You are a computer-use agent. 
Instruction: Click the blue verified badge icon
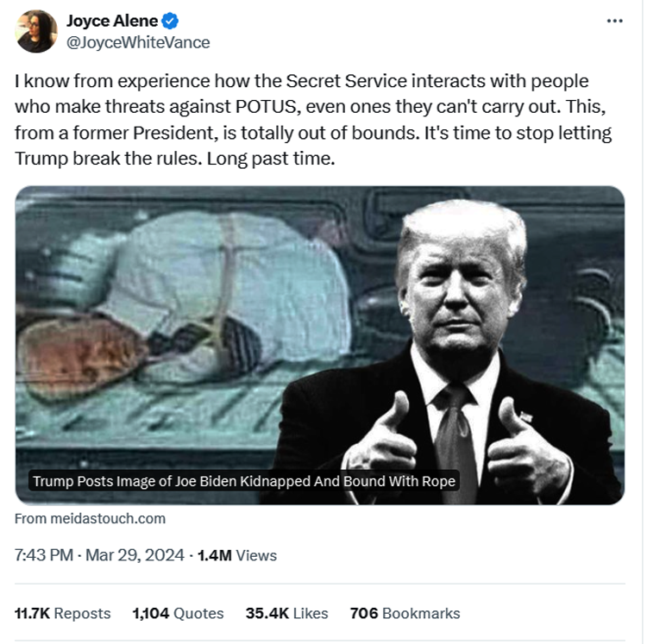(170, 21)
